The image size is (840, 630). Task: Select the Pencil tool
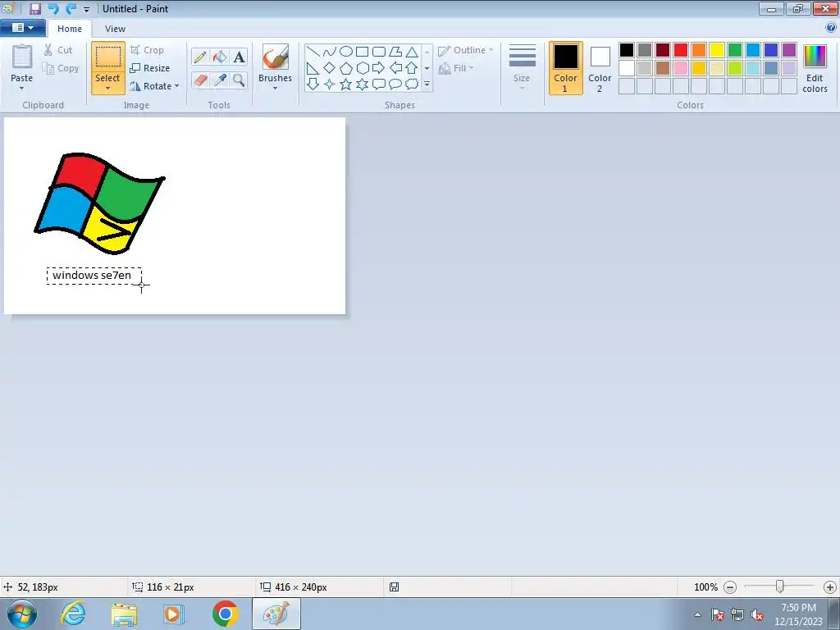point(200,57)
